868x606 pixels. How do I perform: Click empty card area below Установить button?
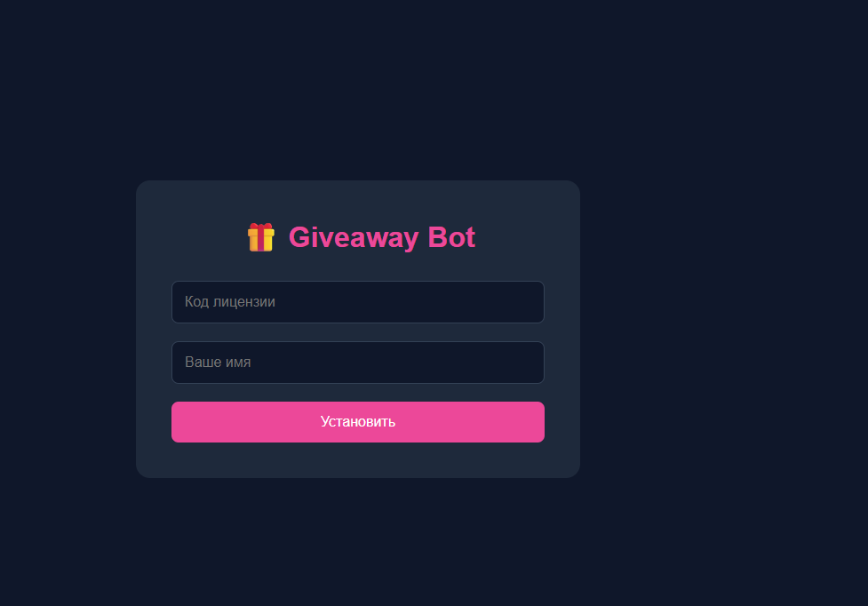(358, 460)
